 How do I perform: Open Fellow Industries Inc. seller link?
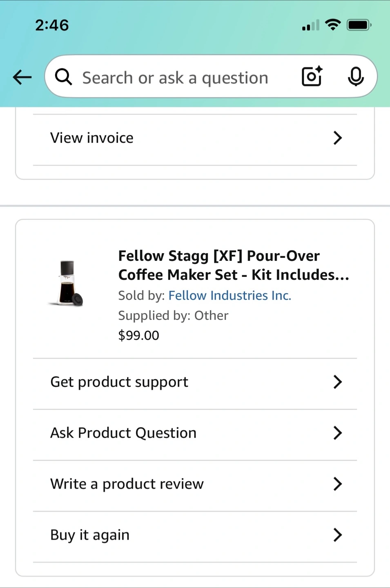230,295
